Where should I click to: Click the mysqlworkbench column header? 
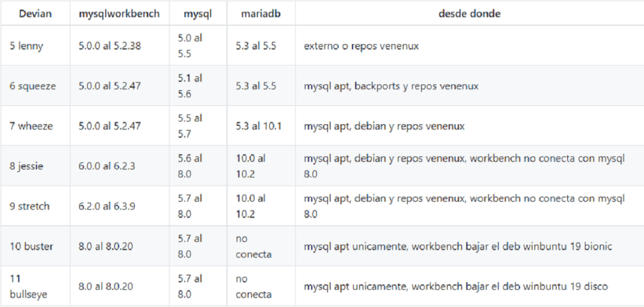click(x=119, y=13)
